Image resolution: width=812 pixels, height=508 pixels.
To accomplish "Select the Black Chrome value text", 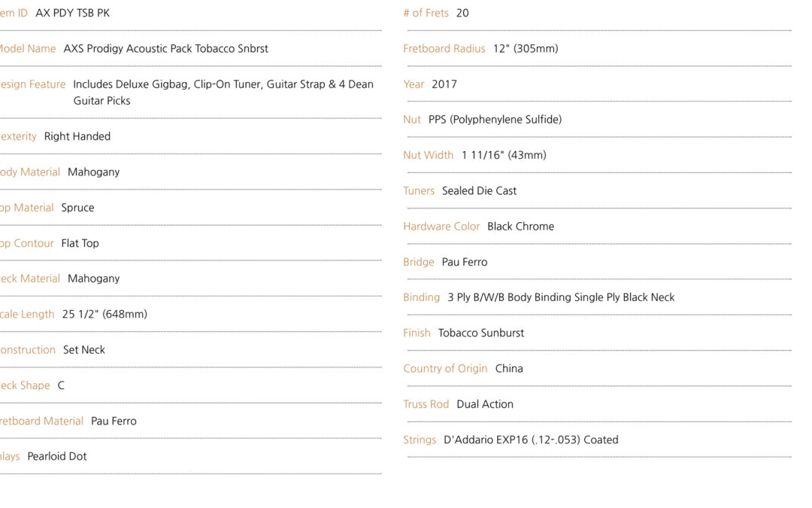I will click(x=520, y=227).
